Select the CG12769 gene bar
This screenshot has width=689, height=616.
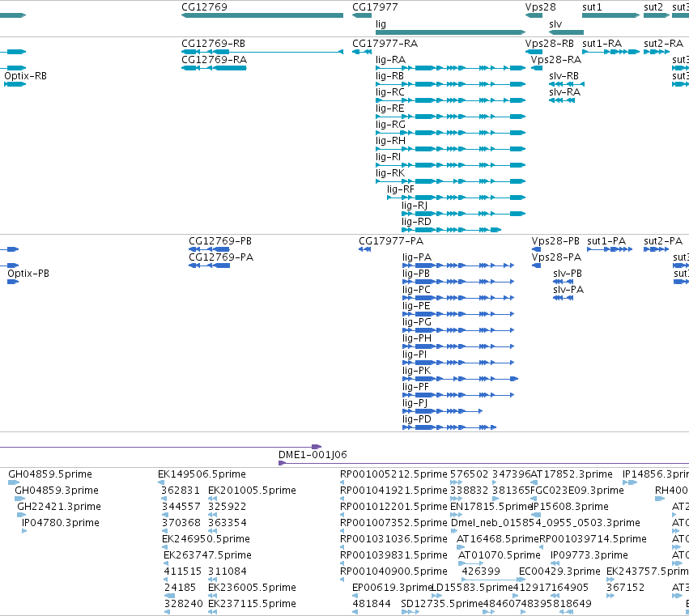262,15
